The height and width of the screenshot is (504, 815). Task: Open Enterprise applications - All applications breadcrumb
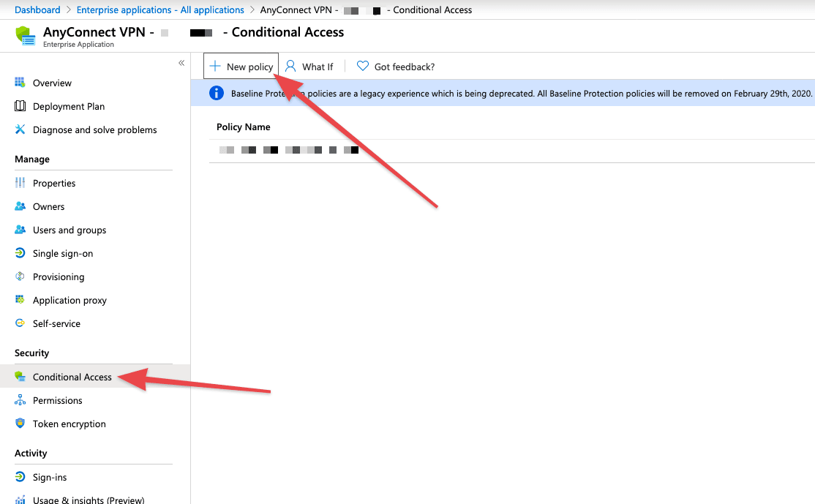160,10
